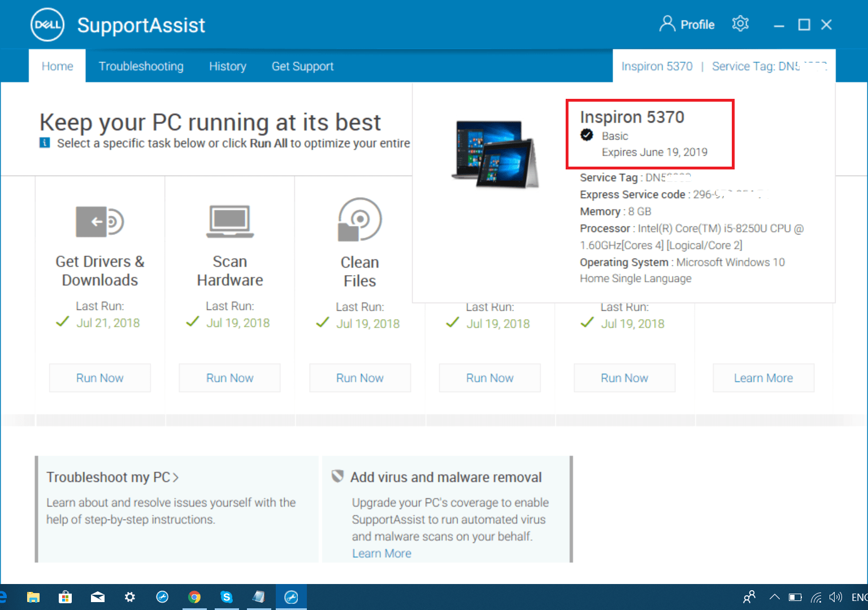Click Add virus and malware removal heading
Screen dimensions: 868x610
(x=446, y=477)
